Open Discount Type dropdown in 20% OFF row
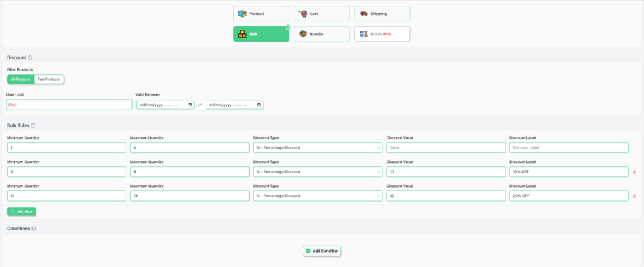Viewport: 644px width, 267px height. pos(318,196)
